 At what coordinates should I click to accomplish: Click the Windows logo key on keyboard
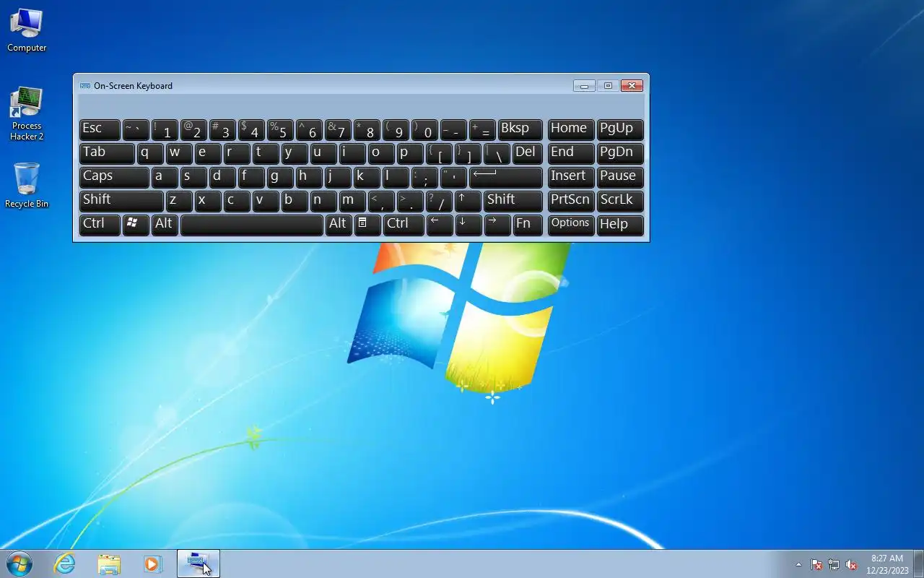(136, 225)
